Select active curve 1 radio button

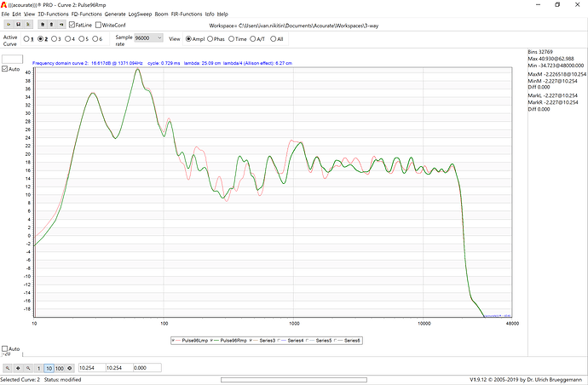click(26, 38)
